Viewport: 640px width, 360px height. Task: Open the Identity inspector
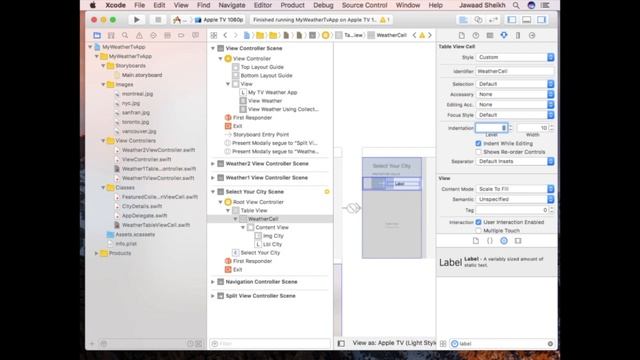pyautogui.click(x=490, y=36)
